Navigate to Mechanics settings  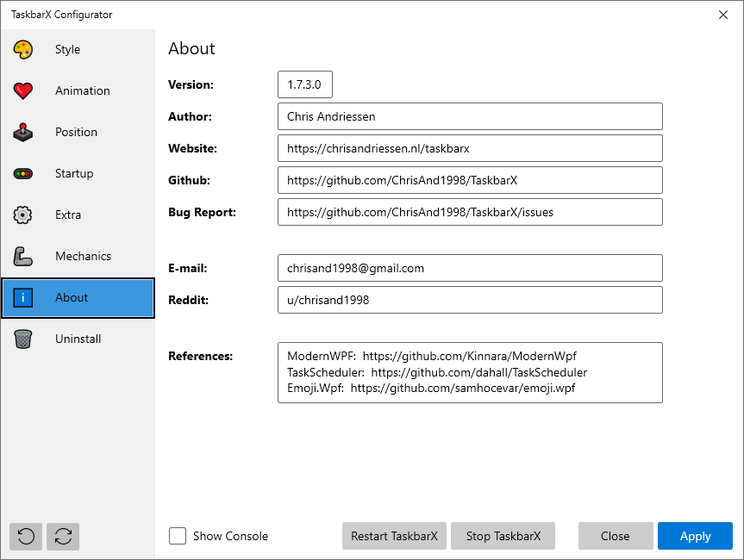point(78,256)
